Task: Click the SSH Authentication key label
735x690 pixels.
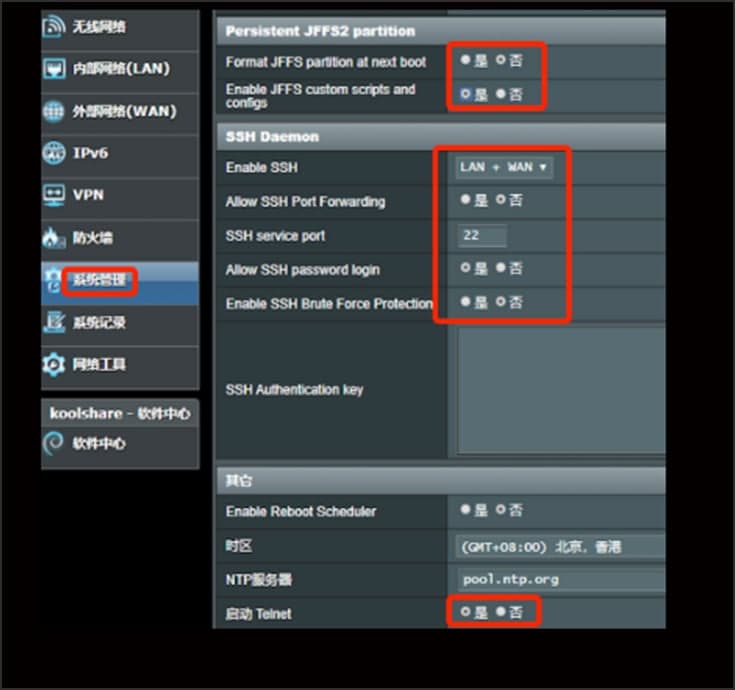Action: point(294,390)
